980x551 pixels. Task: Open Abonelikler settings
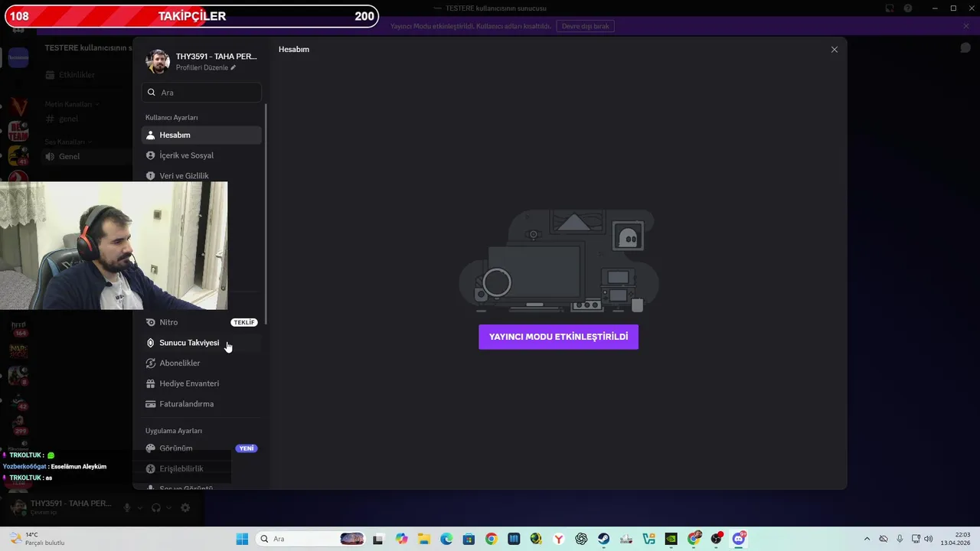(201, 363)
